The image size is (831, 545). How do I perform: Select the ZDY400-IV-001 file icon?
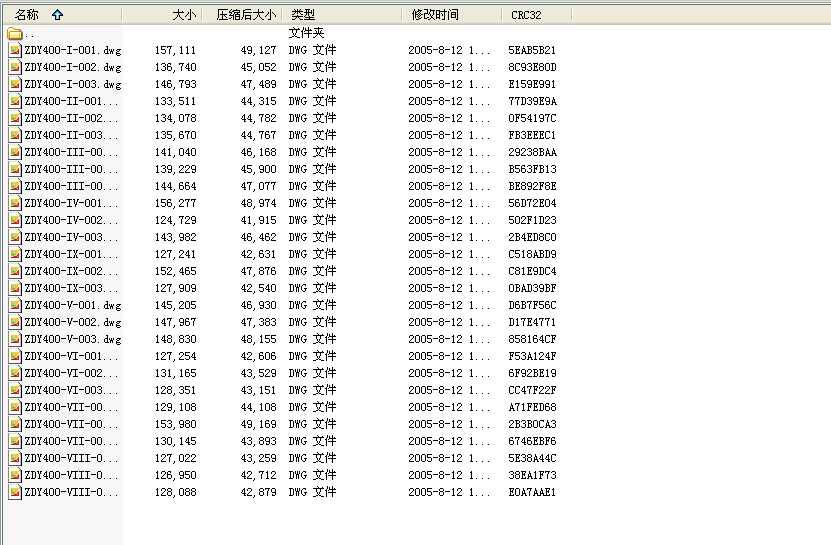click(15, 203)
